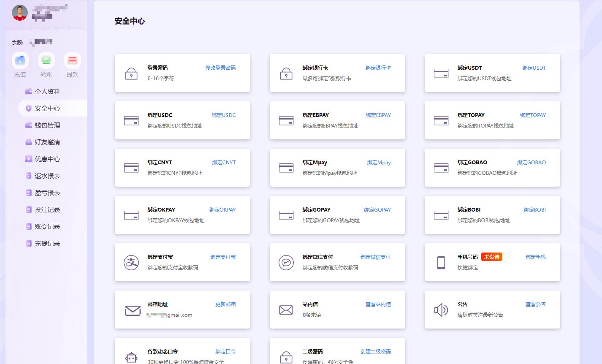Click the 充值 deposit icon
This screenshot has height=364, width=602.
pos(20,61)
